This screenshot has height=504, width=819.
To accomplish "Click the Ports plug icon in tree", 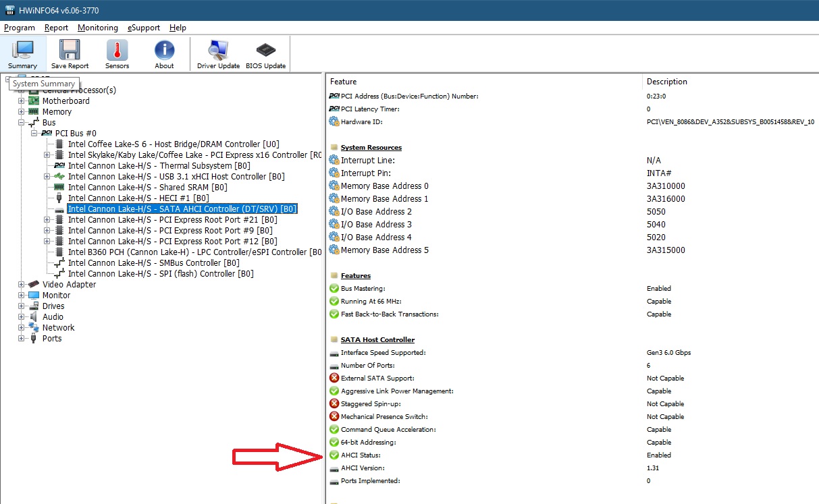I will coord(34,338).
